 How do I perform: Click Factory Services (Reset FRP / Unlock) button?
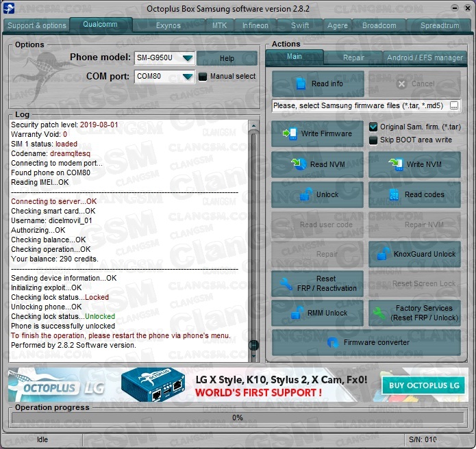pos(414,313)
